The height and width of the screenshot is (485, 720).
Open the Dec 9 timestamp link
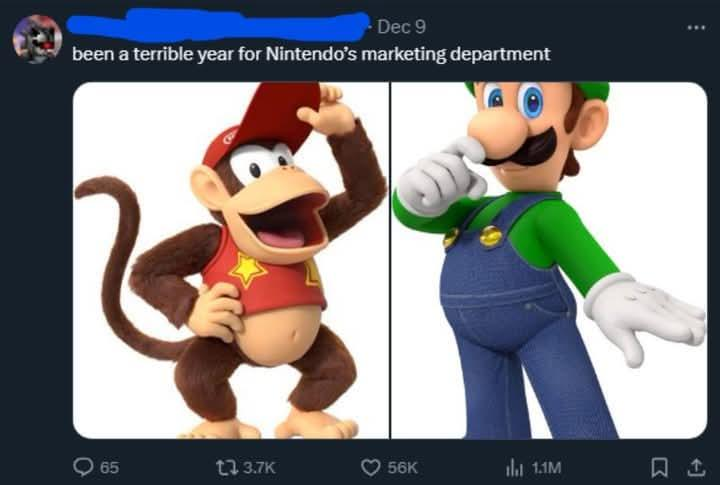pos(401,27)
